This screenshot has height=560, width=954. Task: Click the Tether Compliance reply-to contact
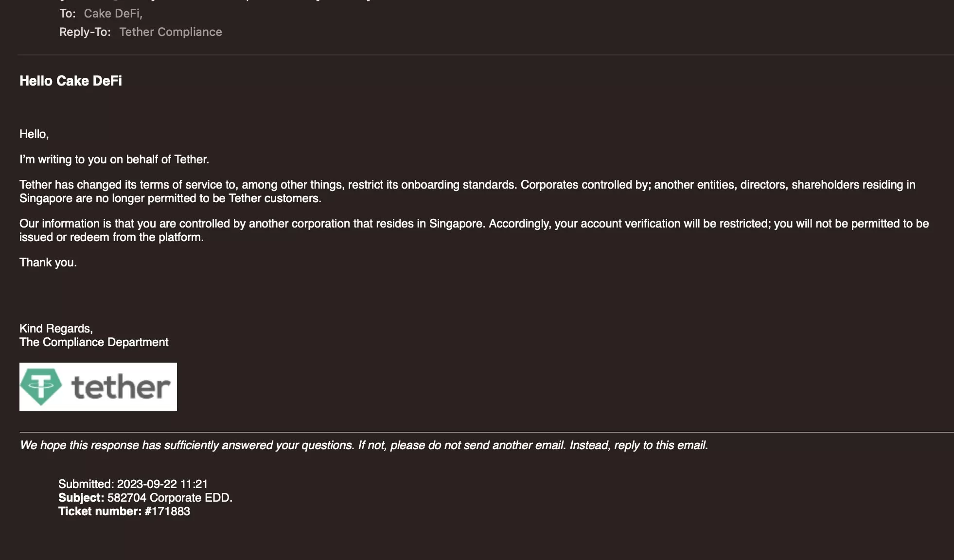[x=171, y=32]
